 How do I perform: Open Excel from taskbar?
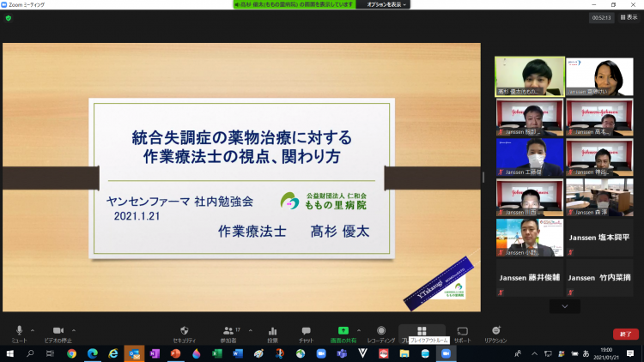point(217,353)
